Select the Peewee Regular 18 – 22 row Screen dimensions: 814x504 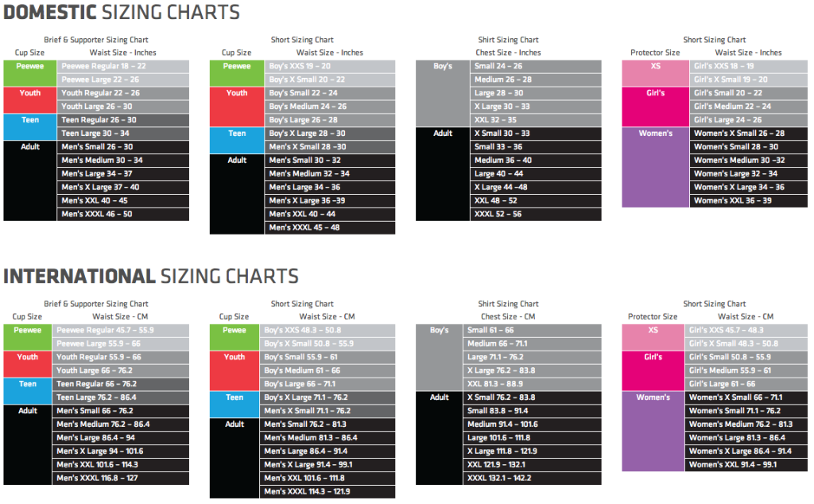(122, 67)
